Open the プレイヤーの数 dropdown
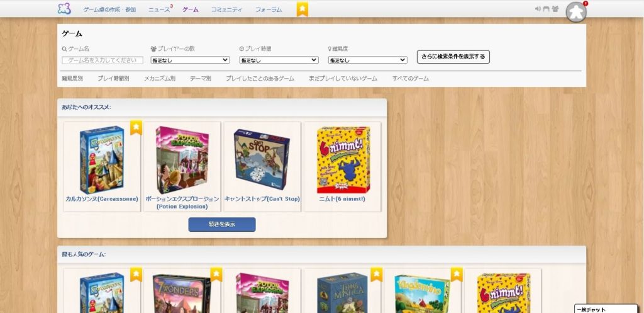 pyautogui.click(x=190, y=60)
